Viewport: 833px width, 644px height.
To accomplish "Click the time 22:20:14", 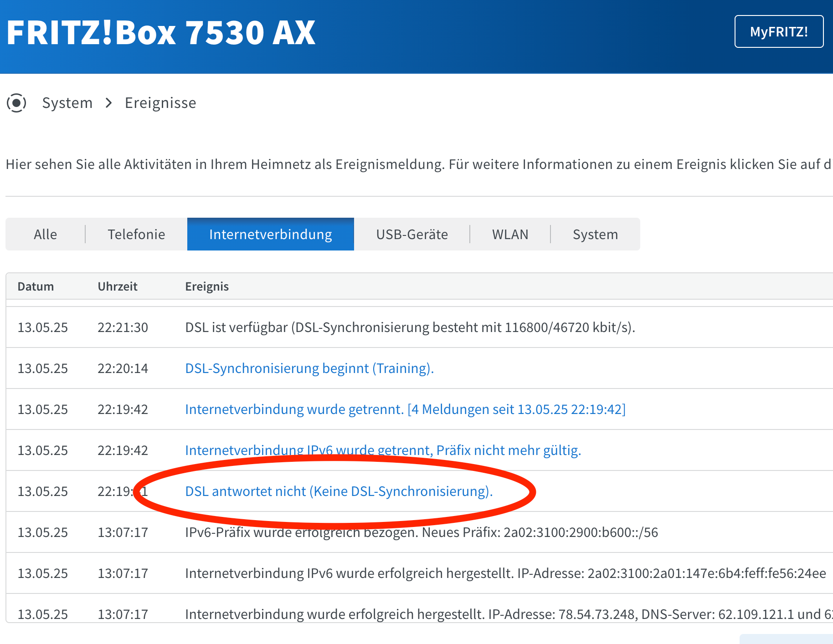I will point(123,368).
